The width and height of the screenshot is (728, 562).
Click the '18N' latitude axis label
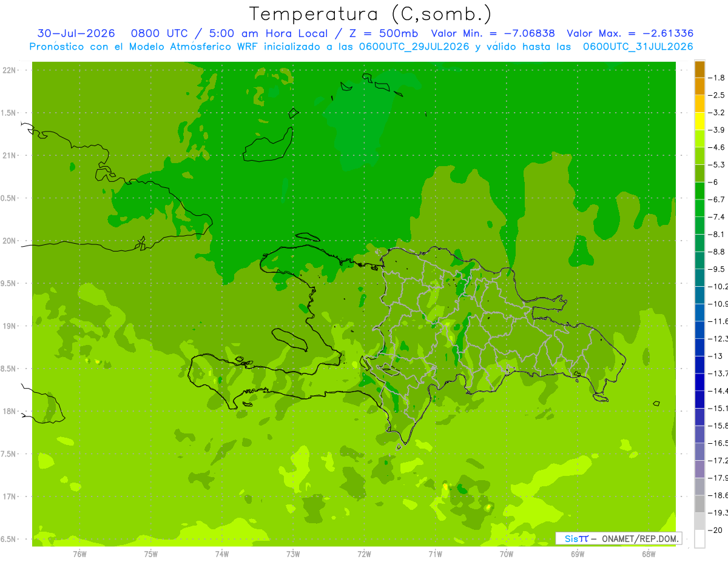tap(9, 411)
